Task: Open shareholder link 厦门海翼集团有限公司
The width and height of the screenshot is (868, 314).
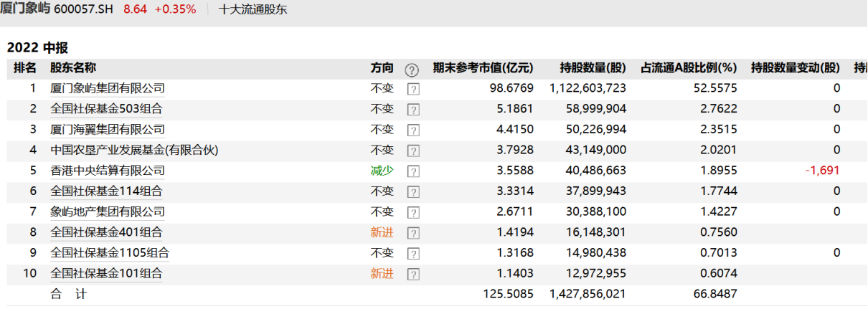Action: [x=108, y=129]
